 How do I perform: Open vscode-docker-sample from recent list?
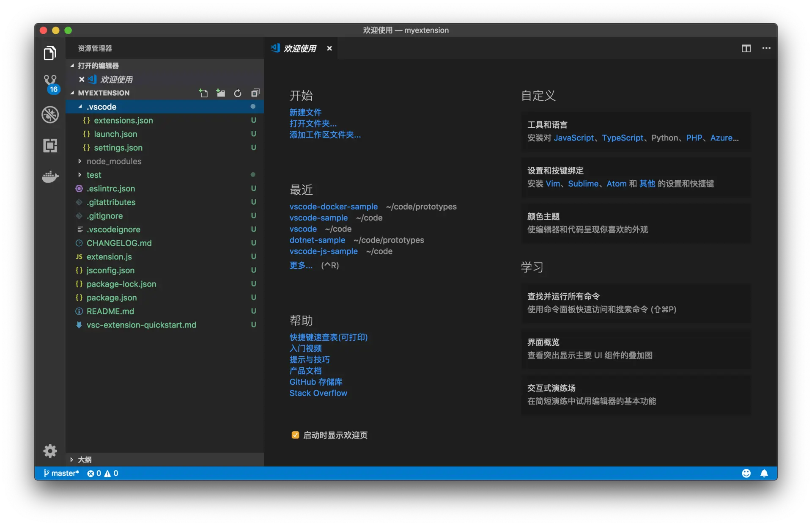pos(333,207)
